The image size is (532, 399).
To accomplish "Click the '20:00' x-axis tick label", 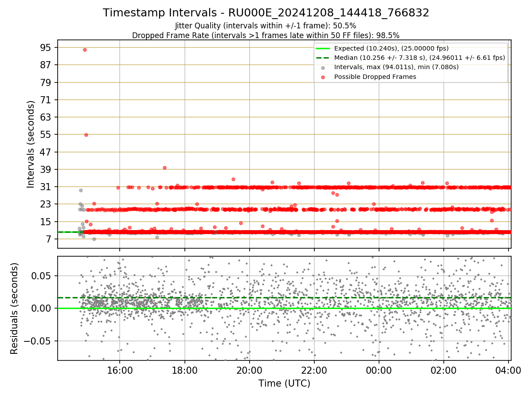I will pos(250,370).
